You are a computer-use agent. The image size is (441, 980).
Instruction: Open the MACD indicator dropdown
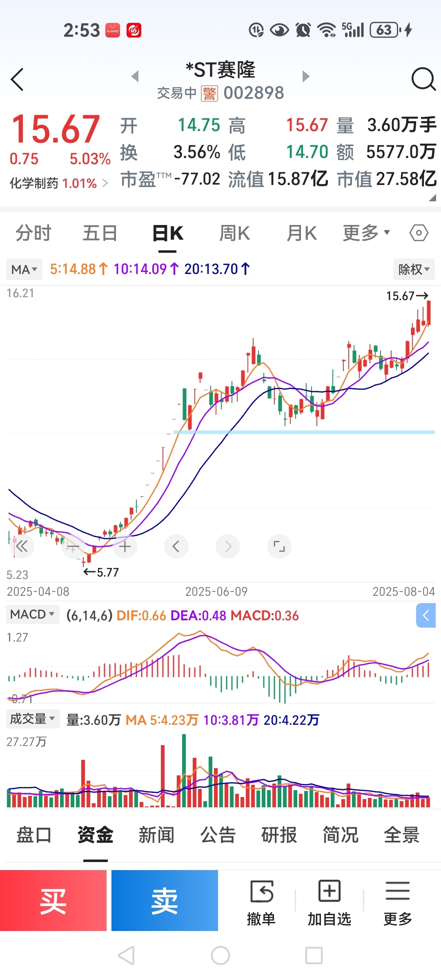point(32,615)
